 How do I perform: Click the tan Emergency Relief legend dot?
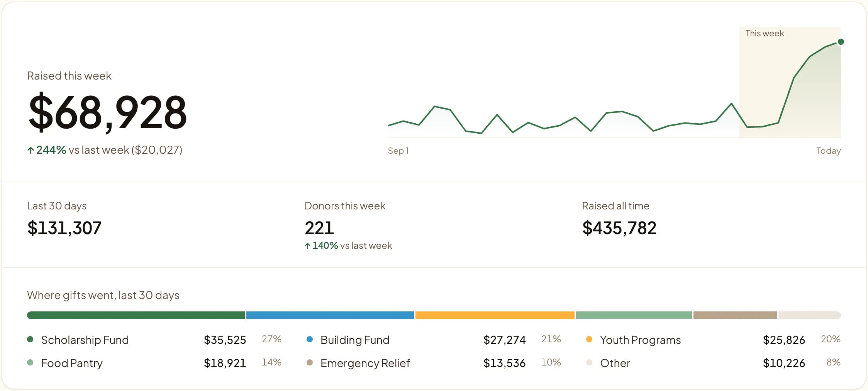coord(310,362)
